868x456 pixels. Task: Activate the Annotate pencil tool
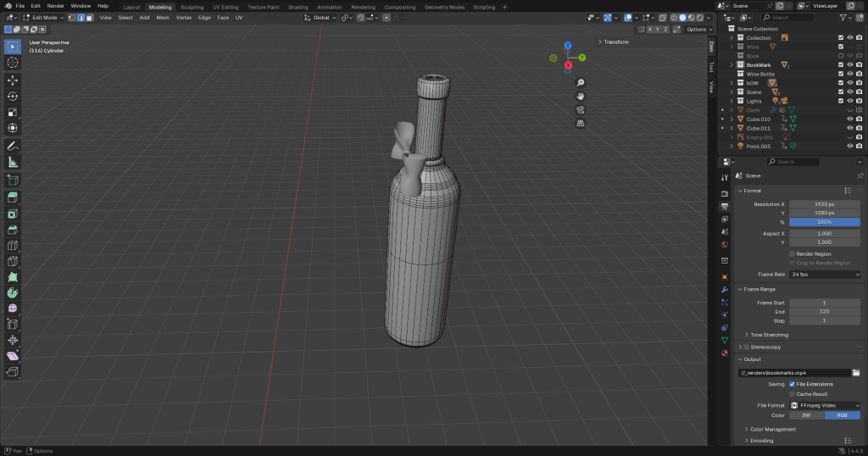click(13, 146)
